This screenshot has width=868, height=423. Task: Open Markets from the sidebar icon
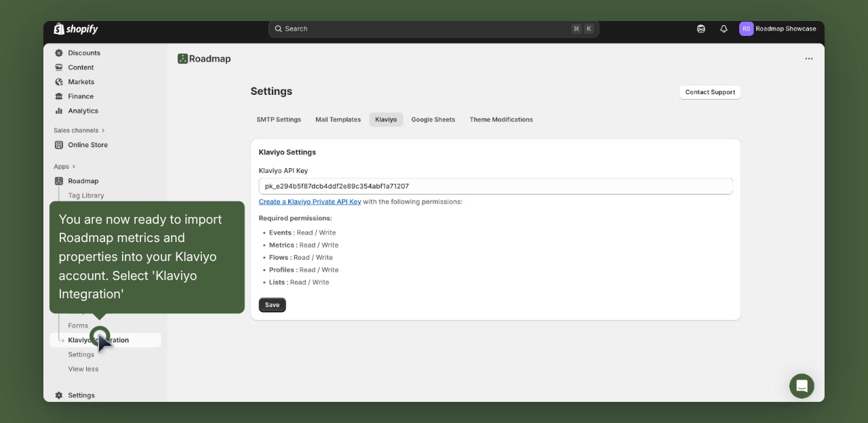click(59, 81)
